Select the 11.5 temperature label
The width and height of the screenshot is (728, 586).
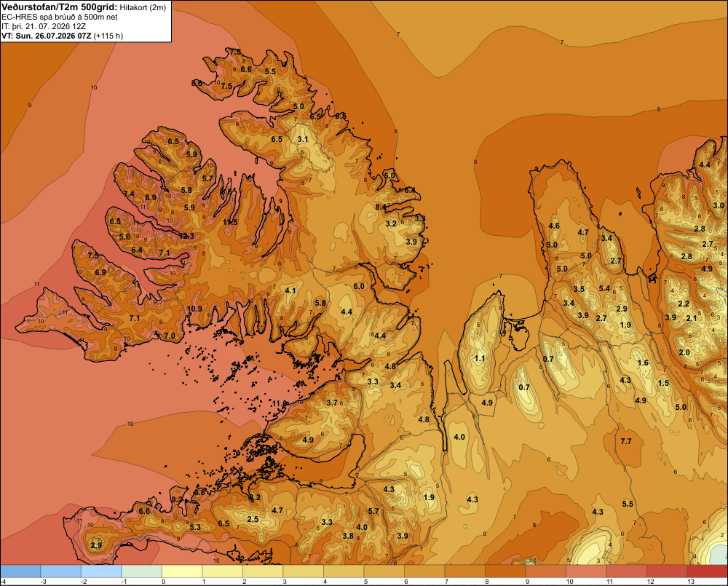pos(230,222)
